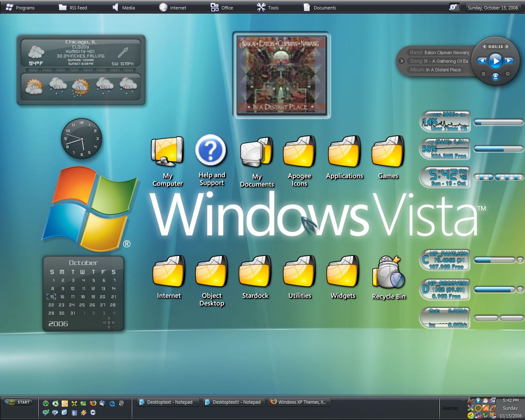Expand the media player info panel arrow
This screenshot has width=525, height=420.
402,61
